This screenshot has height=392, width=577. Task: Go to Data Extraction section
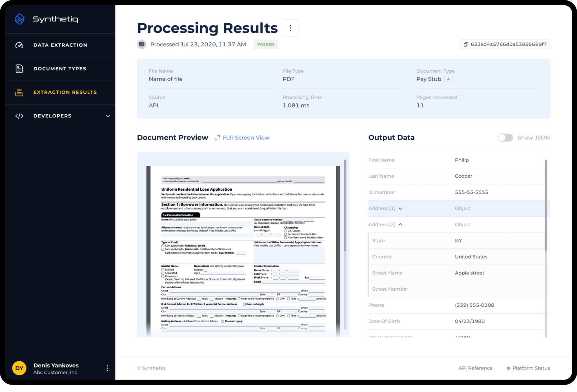click(60, 45)
